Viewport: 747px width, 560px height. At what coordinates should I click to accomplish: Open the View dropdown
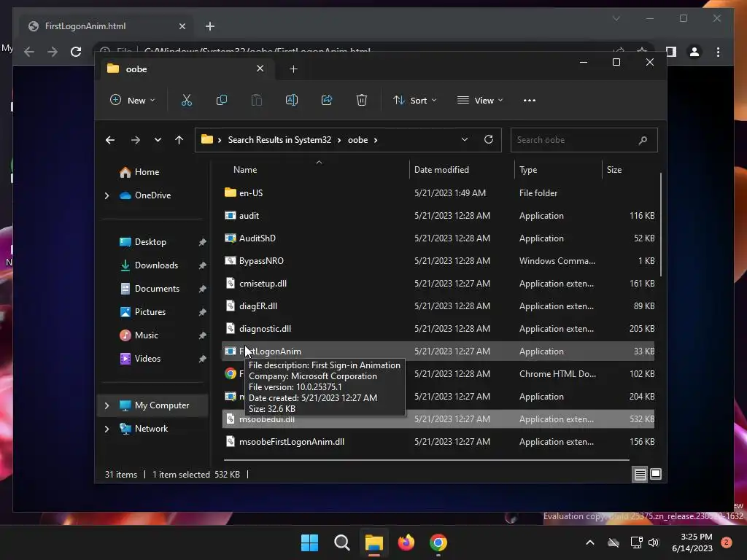point(480,101)
